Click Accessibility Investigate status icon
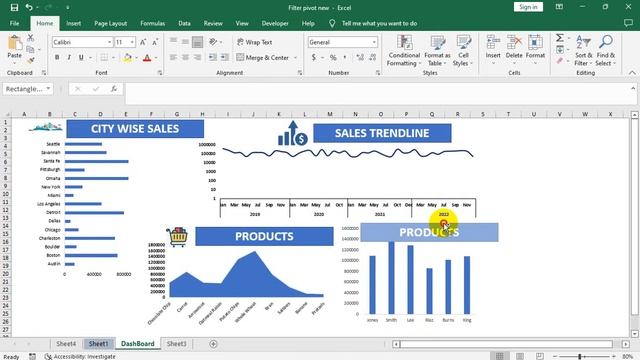This screenshot has width=640, height=360. coord(48,356)
